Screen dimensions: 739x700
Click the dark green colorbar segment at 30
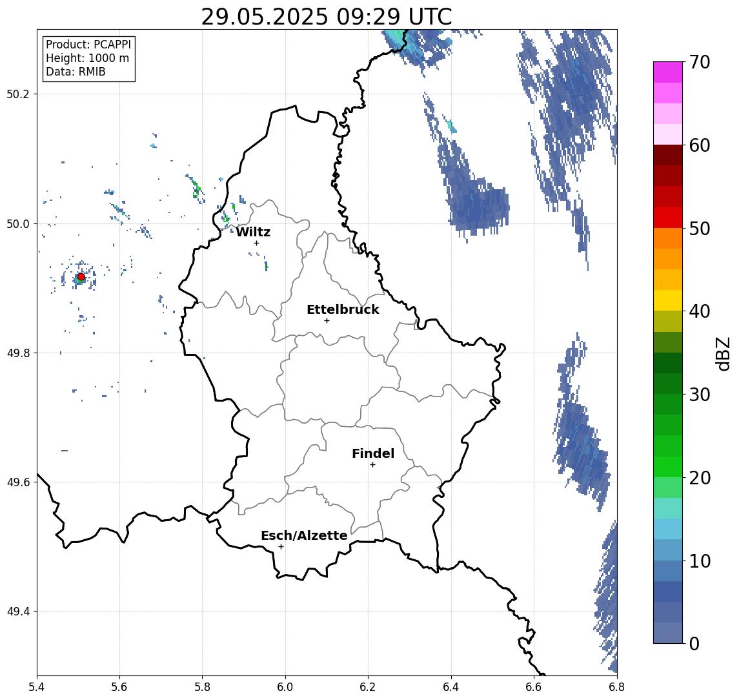tap(668, 384)
